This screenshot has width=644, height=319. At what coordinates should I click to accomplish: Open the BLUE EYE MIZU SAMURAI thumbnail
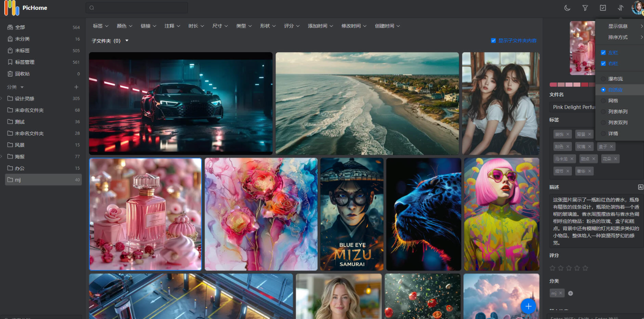pos(351,214)
